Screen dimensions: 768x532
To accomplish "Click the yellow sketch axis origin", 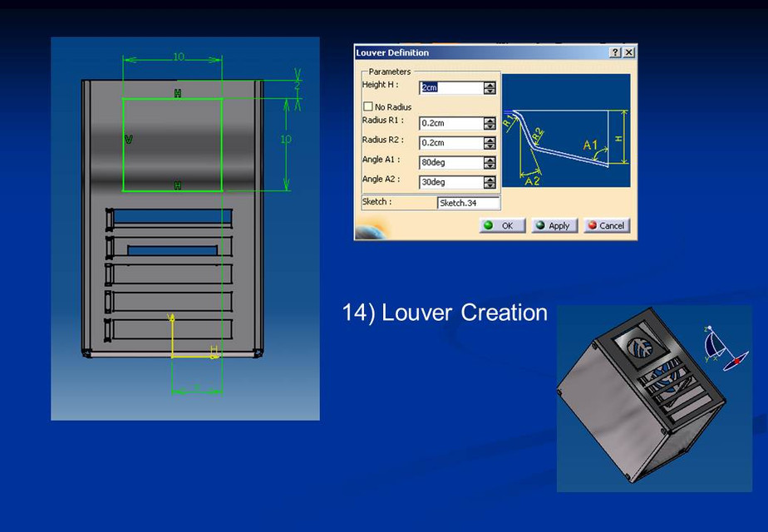I will pos(172,357).
